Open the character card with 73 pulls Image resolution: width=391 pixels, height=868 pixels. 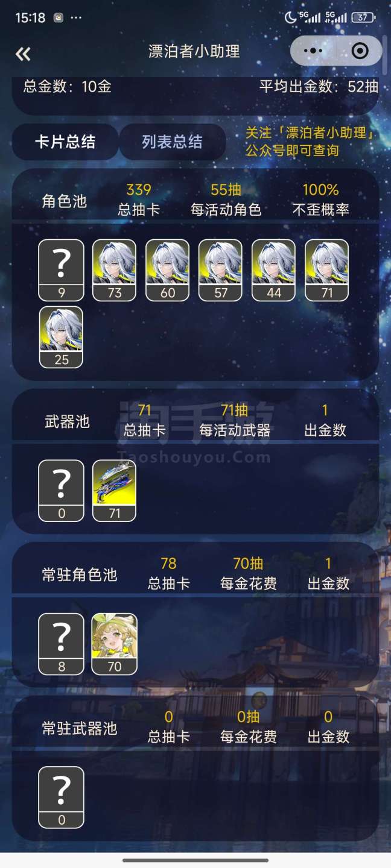114,270
